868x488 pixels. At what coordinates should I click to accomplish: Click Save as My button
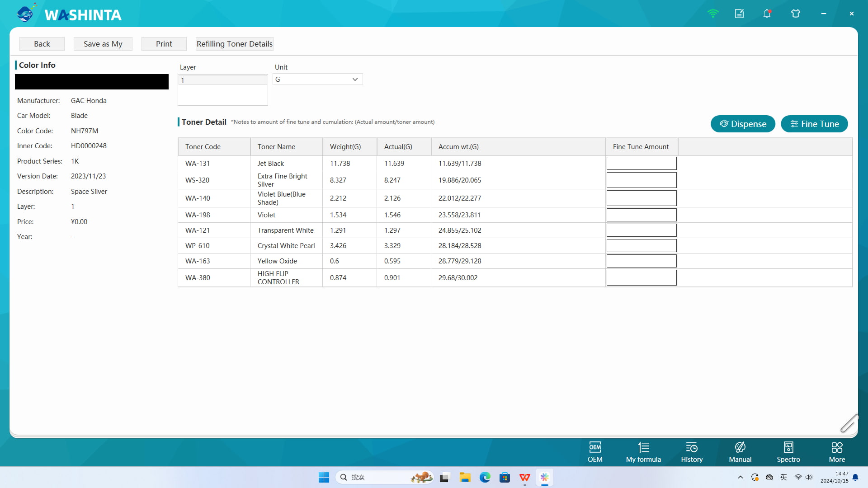coord(103,44)
